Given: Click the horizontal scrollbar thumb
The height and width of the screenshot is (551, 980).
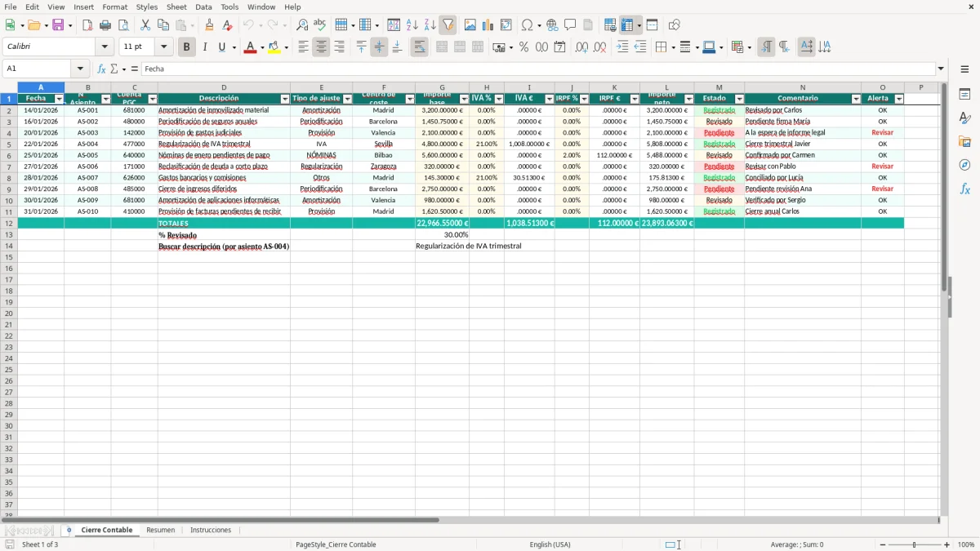Looking at the screenshot, I should 222,519.
